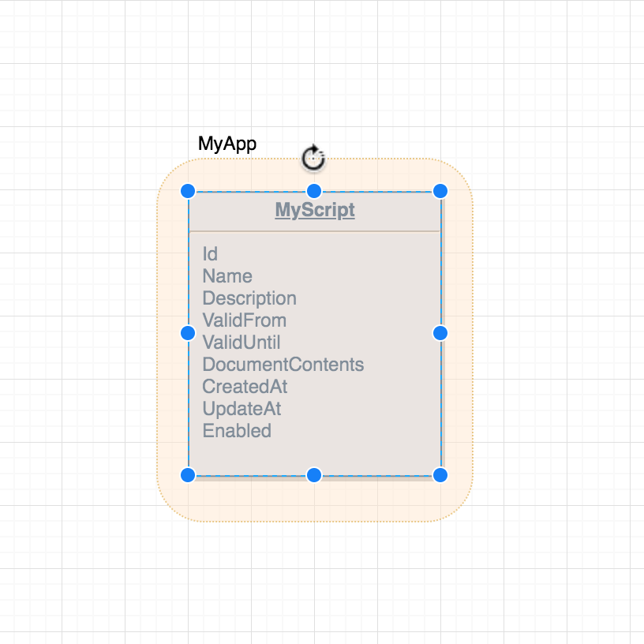The width and height of the screenshot is (644, 644).
Task: Click the bottom-right resize handle
Action: 440,474
